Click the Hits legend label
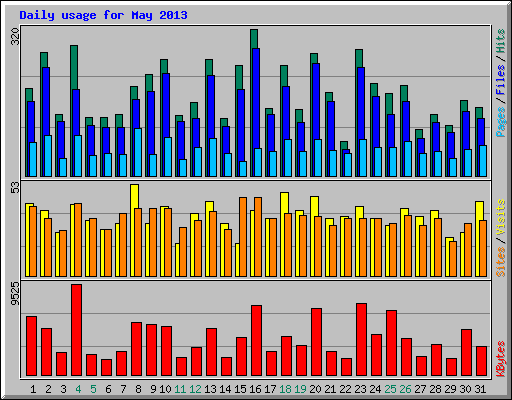 tap(501, 41)
